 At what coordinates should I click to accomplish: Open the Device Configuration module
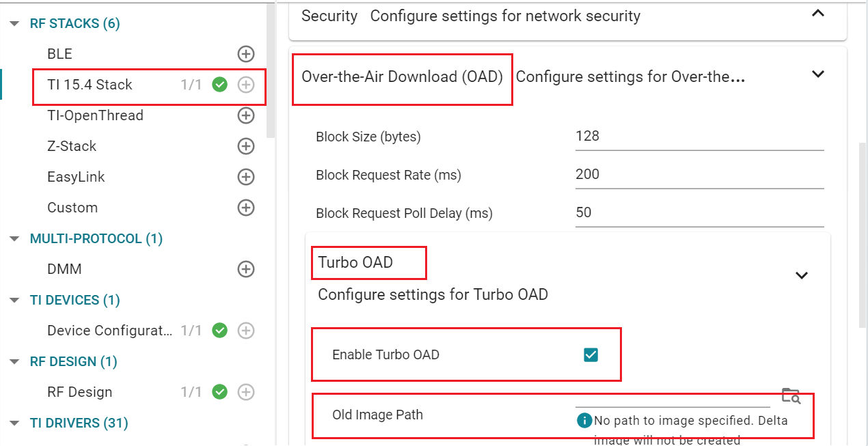[109, 331]
